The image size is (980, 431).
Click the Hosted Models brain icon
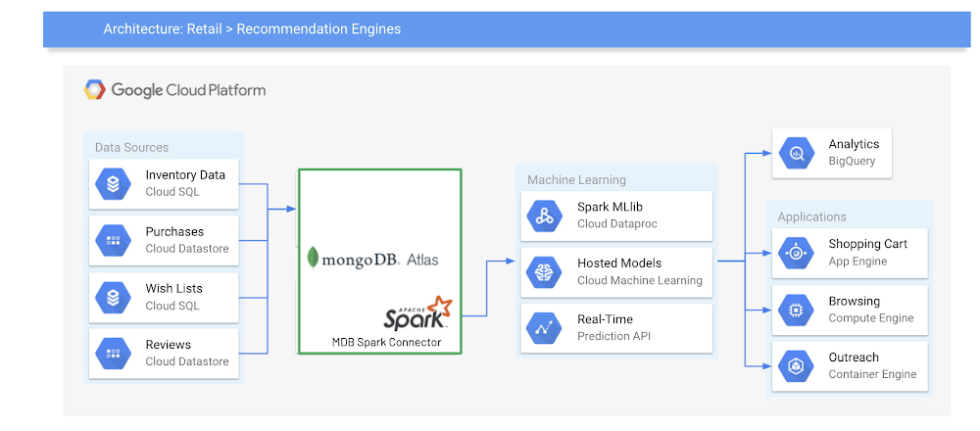[544, 271]
